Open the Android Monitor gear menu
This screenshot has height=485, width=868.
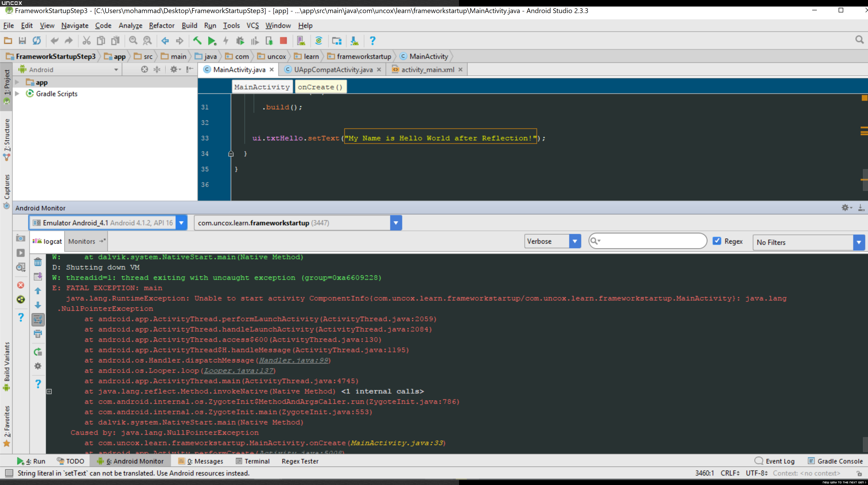(x=846, y=208)
